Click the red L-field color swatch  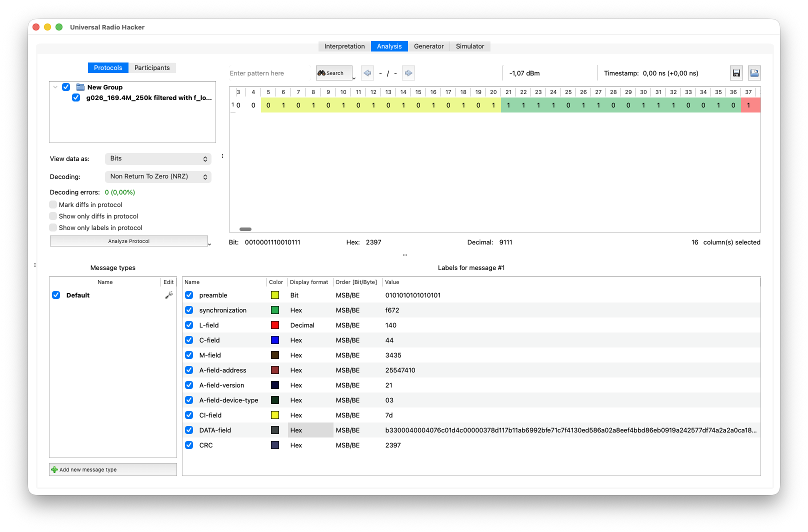[x=275, y=325]
